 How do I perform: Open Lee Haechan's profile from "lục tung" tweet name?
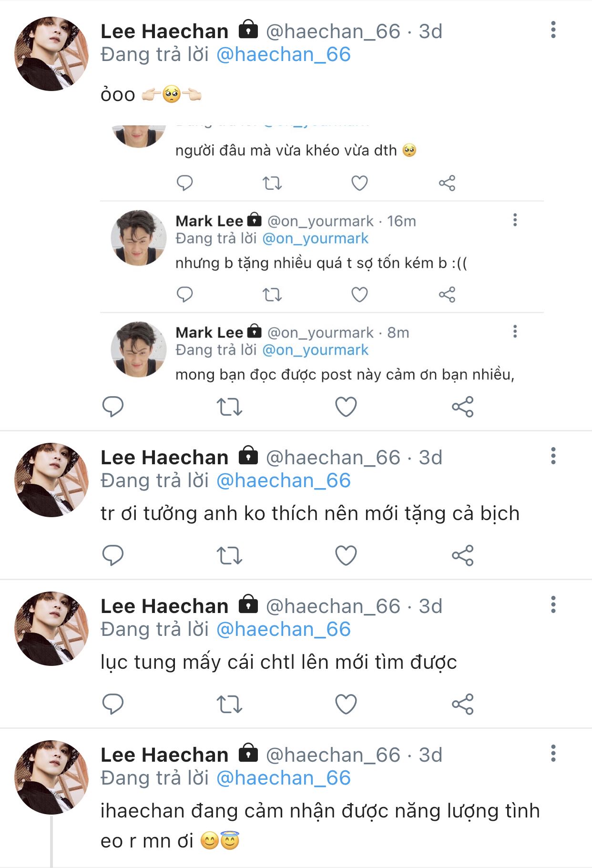[x=164, y=606]
